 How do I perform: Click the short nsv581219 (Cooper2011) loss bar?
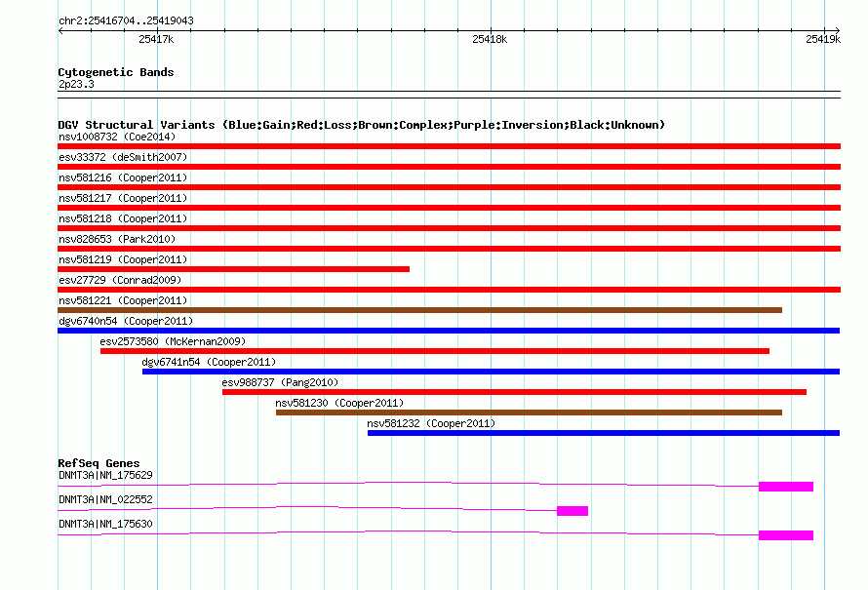[234, 269]
